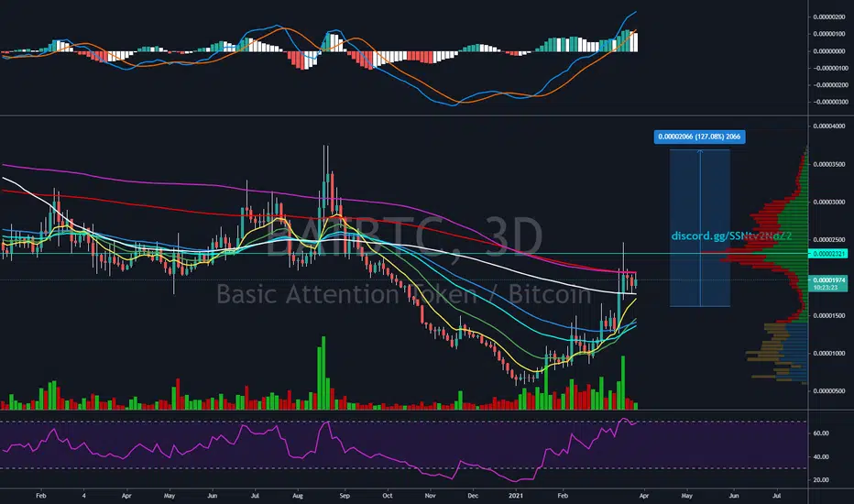Click the 0.00002066 (127.08%) measurement label
The height and width of the screenshot is (504, 854).
point(699,137)
